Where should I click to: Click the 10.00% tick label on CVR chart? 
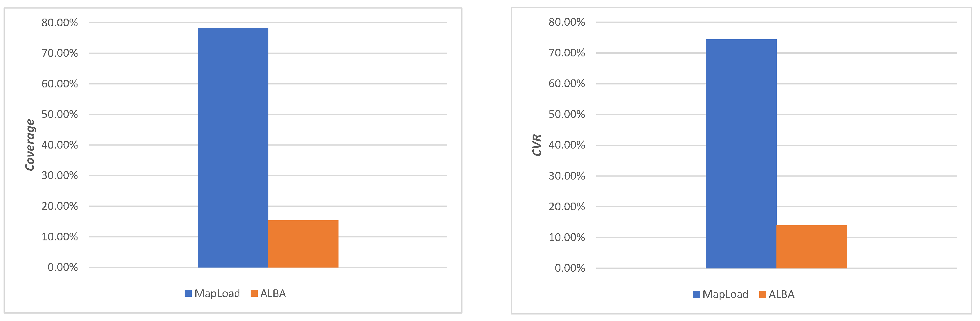point(566,237)
